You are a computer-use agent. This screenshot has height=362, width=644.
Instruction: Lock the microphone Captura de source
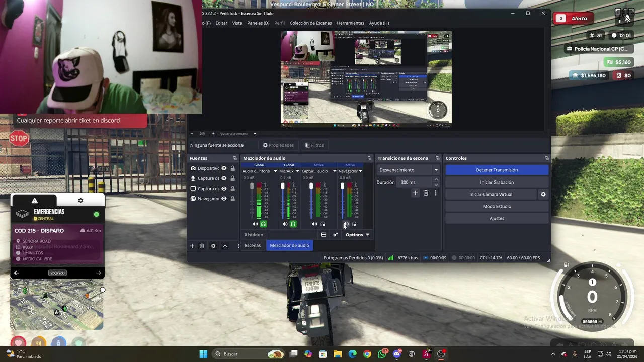[232, 178]
